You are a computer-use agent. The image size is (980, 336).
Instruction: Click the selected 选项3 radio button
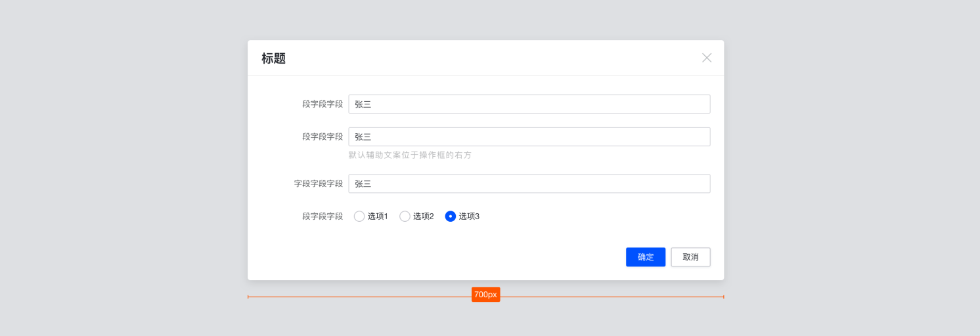pos(451,217)
